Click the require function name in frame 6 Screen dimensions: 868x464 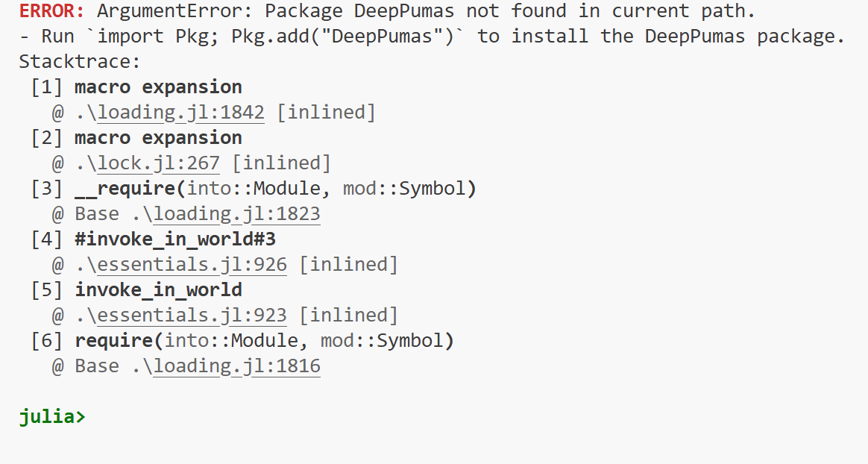(113, 341)
